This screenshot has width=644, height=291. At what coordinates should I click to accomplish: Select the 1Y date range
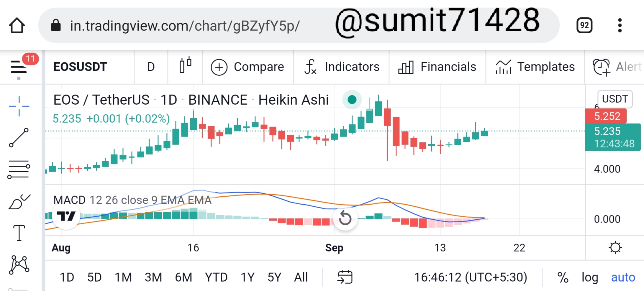tap(248, 277)
